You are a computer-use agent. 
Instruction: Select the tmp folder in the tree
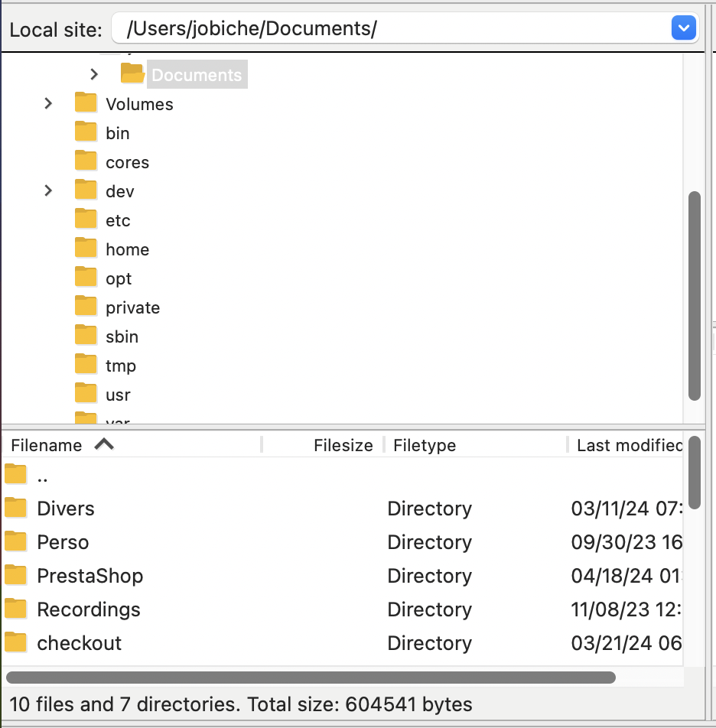pos(121,365)
